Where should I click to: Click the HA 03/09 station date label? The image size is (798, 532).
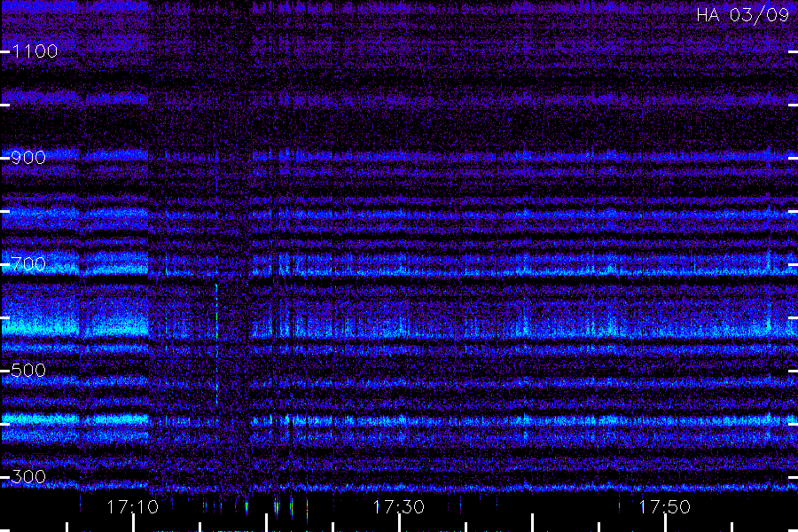coord(742,15)
